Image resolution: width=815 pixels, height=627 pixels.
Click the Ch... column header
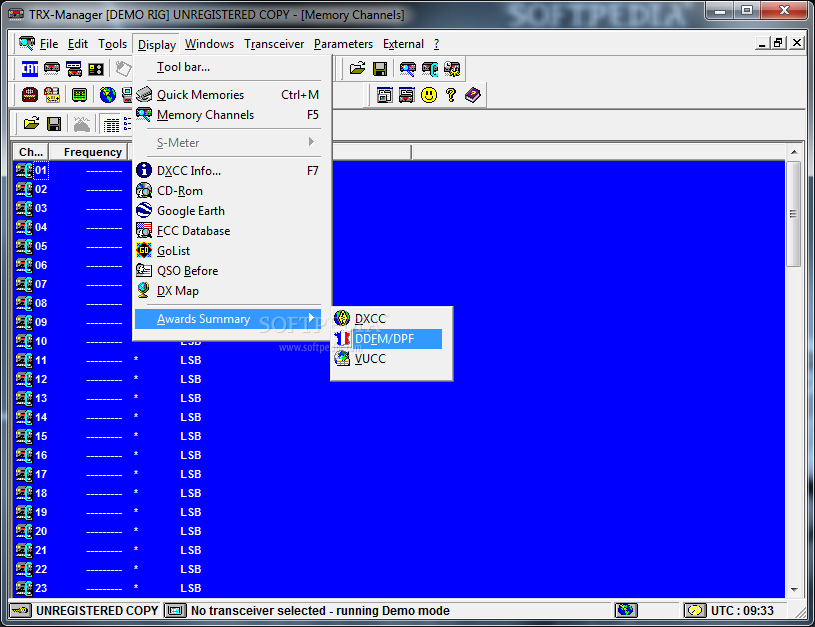pos(31,152)
